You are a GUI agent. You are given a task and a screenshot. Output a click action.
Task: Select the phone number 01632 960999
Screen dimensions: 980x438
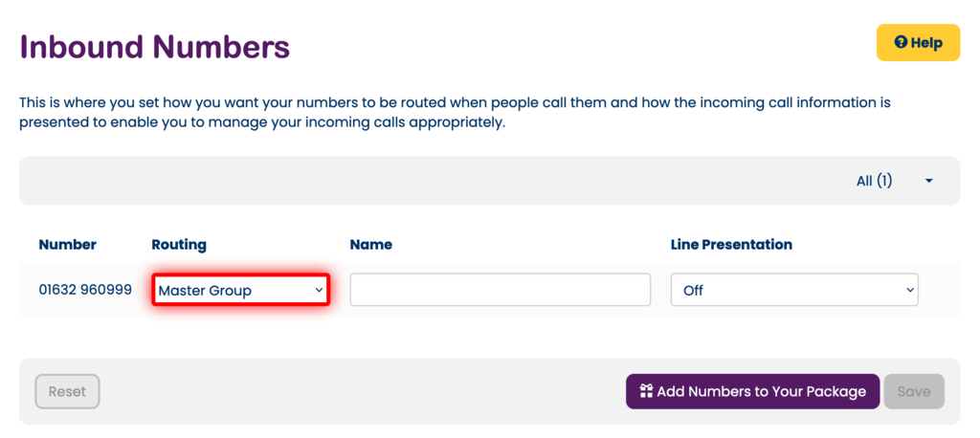pyautogui.click(x=85, y=290)
